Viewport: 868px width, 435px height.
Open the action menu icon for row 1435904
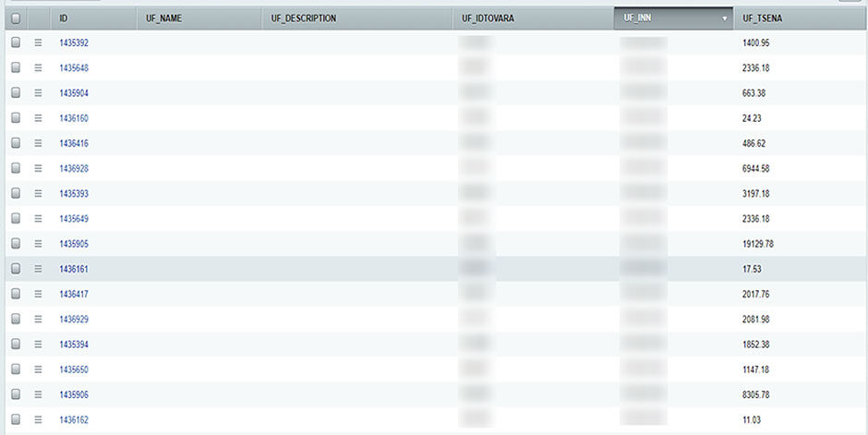point(38,93)
